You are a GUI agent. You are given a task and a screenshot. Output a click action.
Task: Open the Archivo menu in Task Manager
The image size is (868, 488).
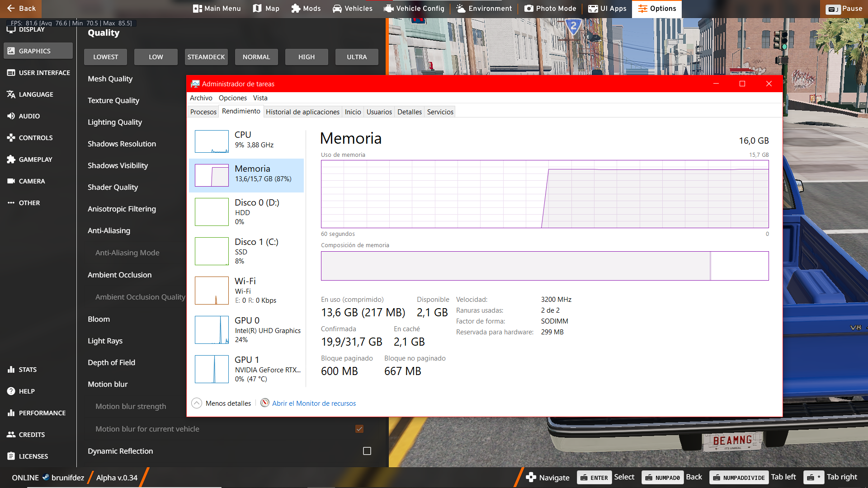pos(201,98)
